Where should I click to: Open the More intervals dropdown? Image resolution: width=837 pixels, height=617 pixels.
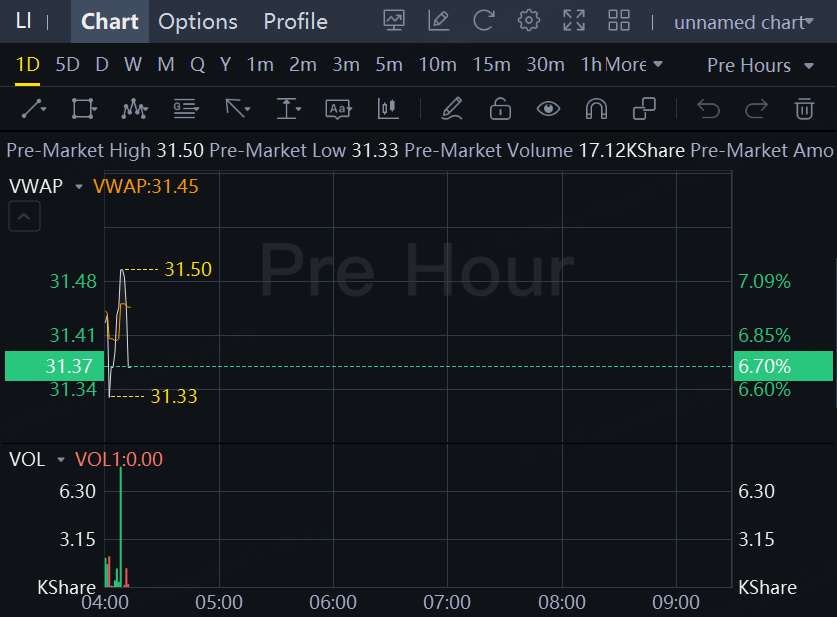tap(634, 65)
